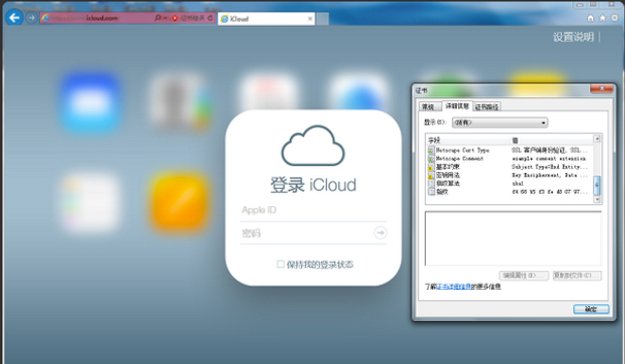The width and height of the screenshot is (625, 364).
Task: Select the 密钥用法 row
Action: pyautogui.click(x=510, y=175)
